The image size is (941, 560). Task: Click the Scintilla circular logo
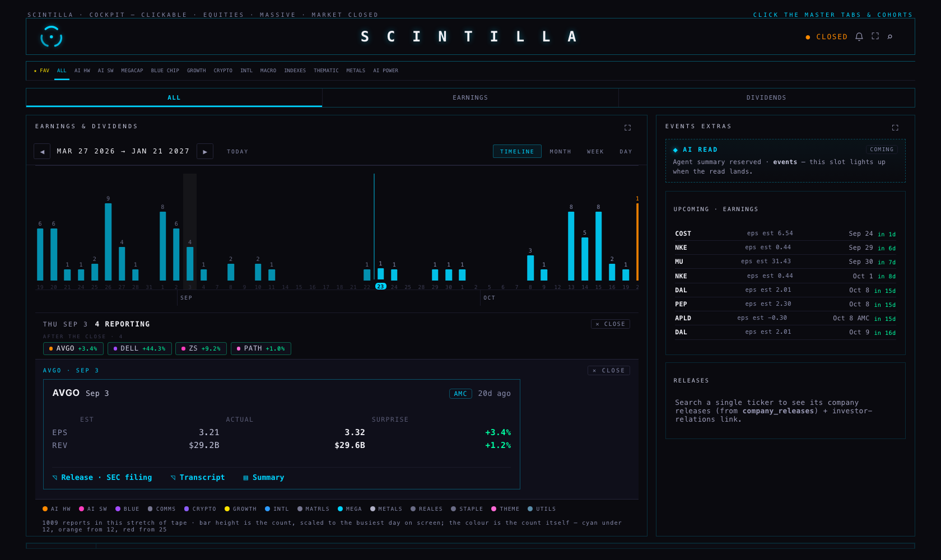point(51,36)
